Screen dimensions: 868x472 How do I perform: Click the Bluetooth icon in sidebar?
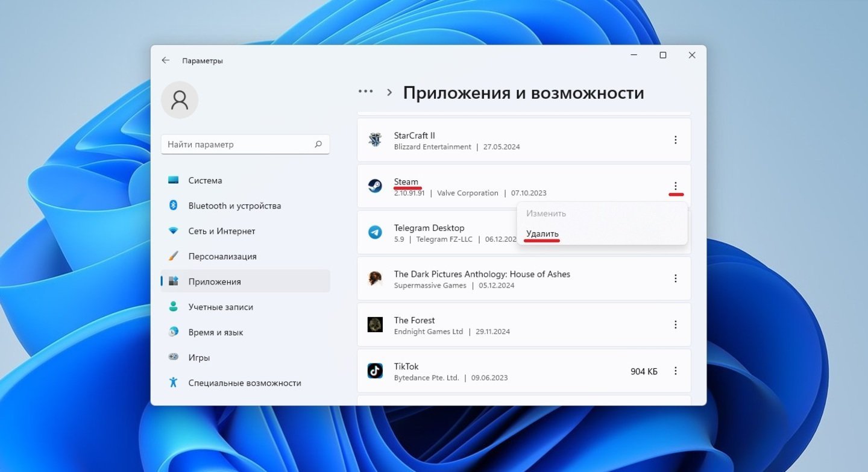[x=174, y=206]
